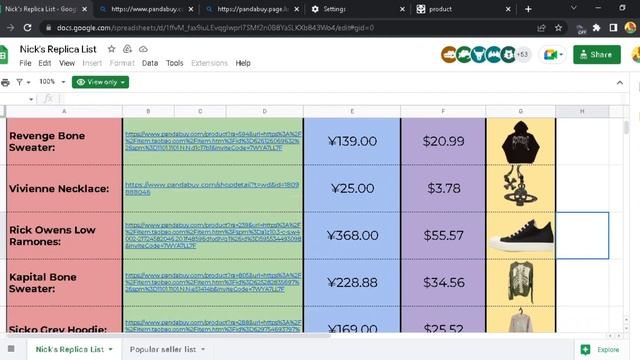The height and width of the screenshot is (360, 640).
Task: Select the $3.78 price cell
Action: (444, 188)
